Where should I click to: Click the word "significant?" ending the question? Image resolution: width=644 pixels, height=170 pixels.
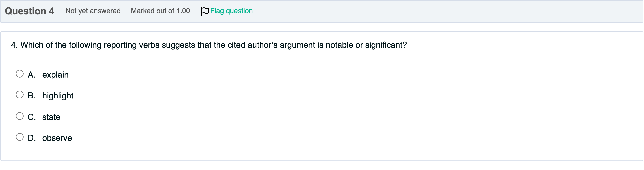tap(386, 45)
